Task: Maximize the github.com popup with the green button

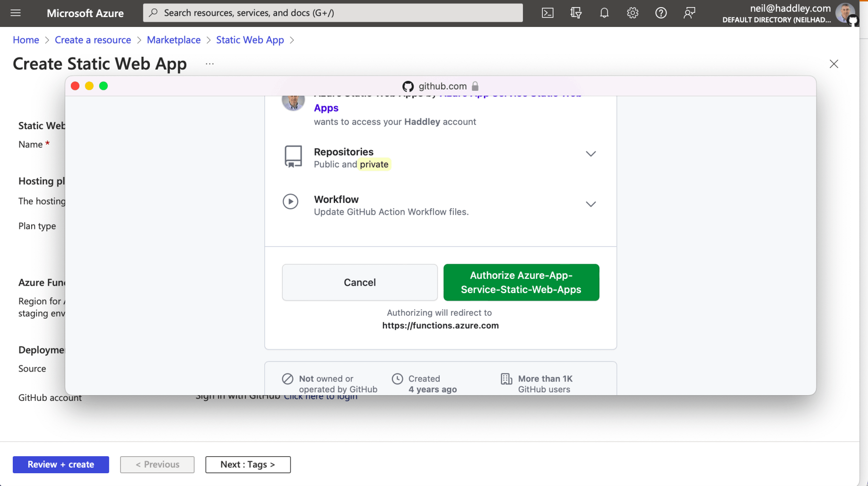Action: pyautogui.click(x=104, y=86)
